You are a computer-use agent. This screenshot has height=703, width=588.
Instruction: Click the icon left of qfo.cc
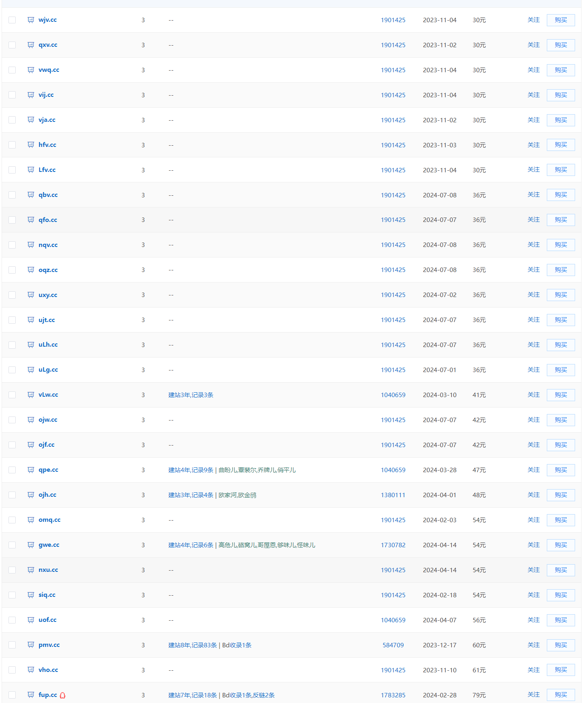coord(31,220)
